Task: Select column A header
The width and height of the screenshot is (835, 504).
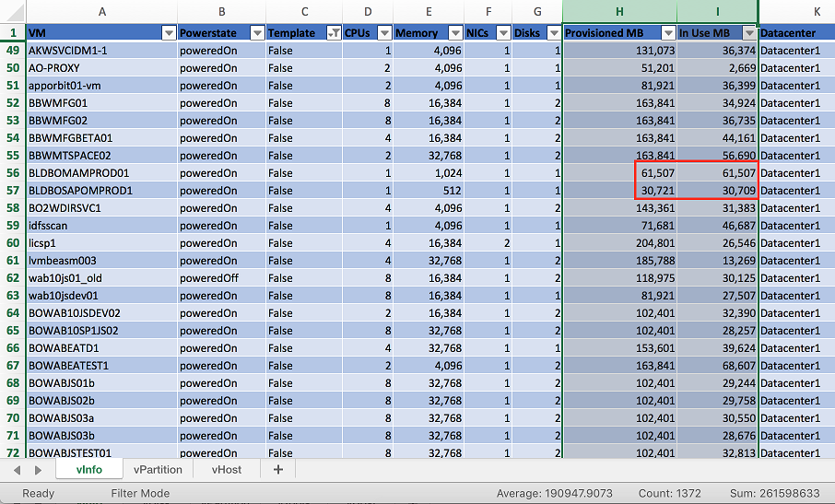Action: point(101,12)
